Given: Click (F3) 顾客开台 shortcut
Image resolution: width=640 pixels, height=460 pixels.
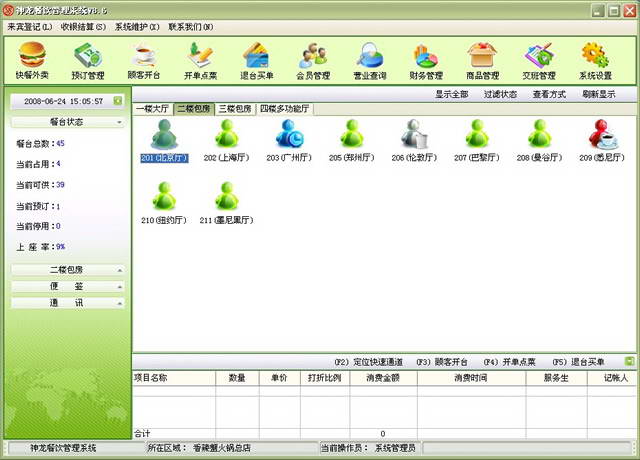Looking at the screenshot, I should pos(442,362).
